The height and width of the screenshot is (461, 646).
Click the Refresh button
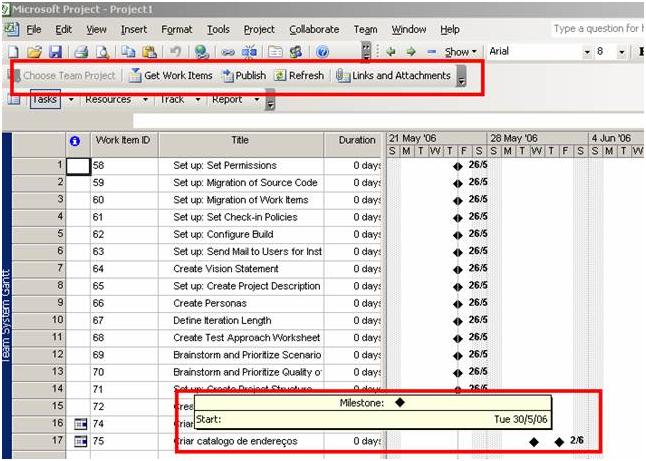[x=298, y=76]
